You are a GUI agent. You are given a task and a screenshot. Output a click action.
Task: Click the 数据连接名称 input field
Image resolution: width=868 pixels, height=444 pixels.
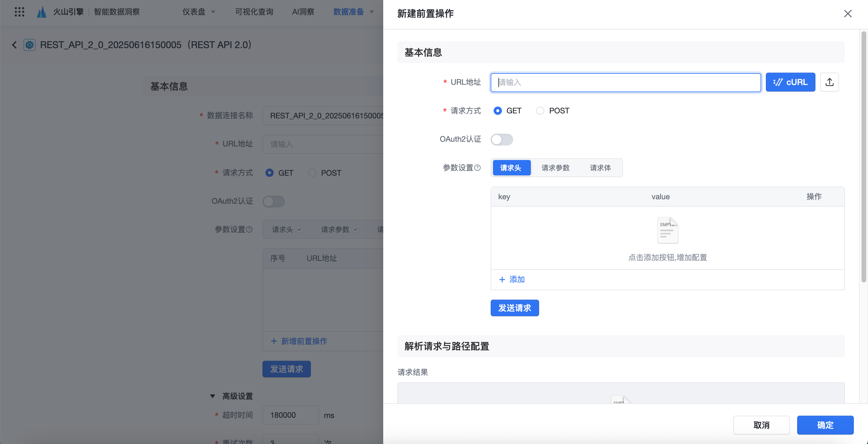(x=323, y=115)
